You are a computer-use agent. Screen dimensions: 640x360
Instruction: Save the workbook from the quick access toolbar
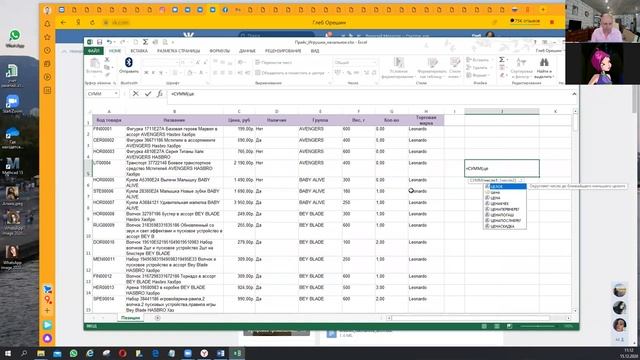tap(99, 42)
